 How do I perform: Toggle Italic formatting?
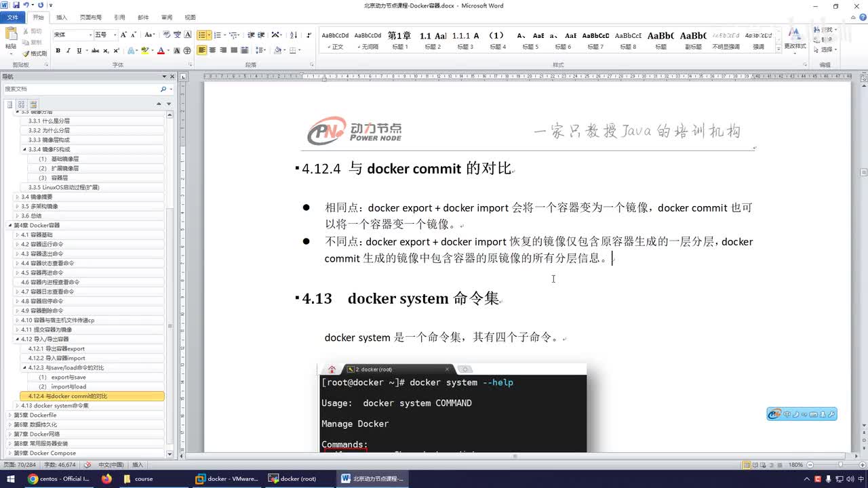coord(68,50)
